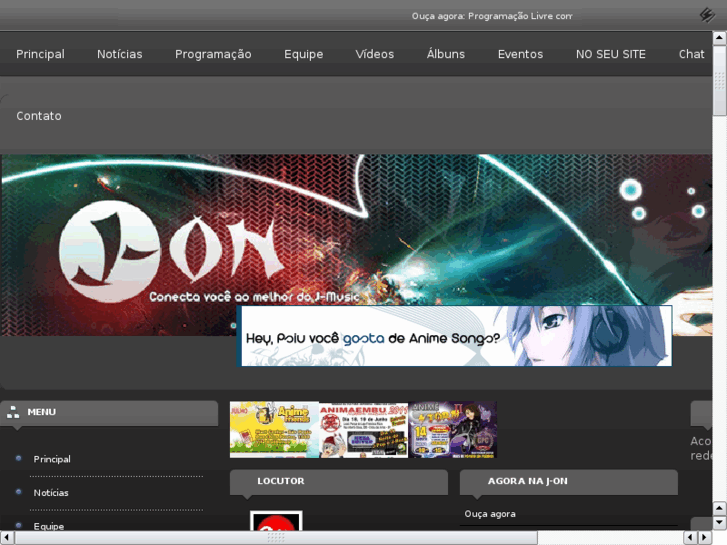Viewport: 727px width, 545px height.
Task: Open the Animaembu event banner thumbnail
Action: click(363, 430)
